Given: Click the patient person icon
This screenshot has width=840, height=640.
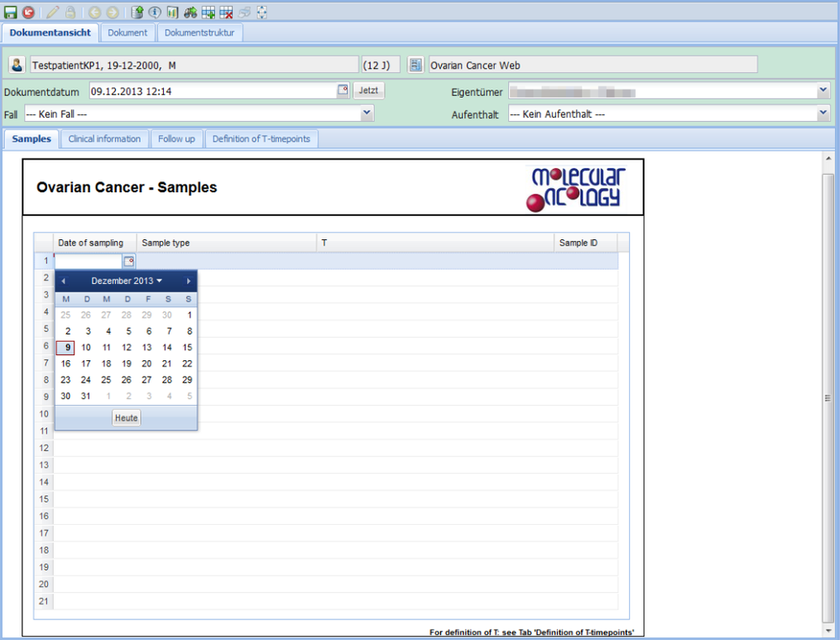Looking at the screenshot, I should point(17,65).
